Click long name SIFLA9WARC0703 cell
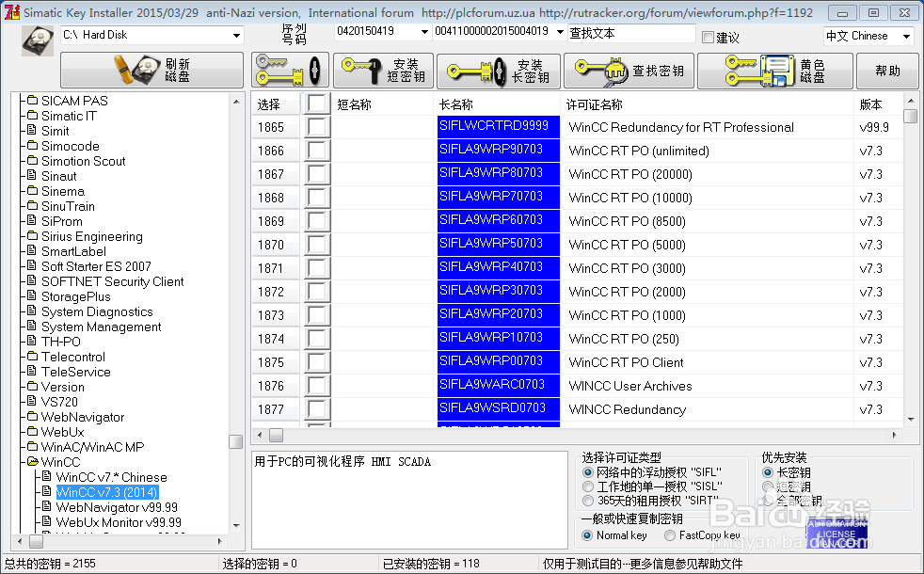This screenshot has width=924, height=574. click(499, 386)
